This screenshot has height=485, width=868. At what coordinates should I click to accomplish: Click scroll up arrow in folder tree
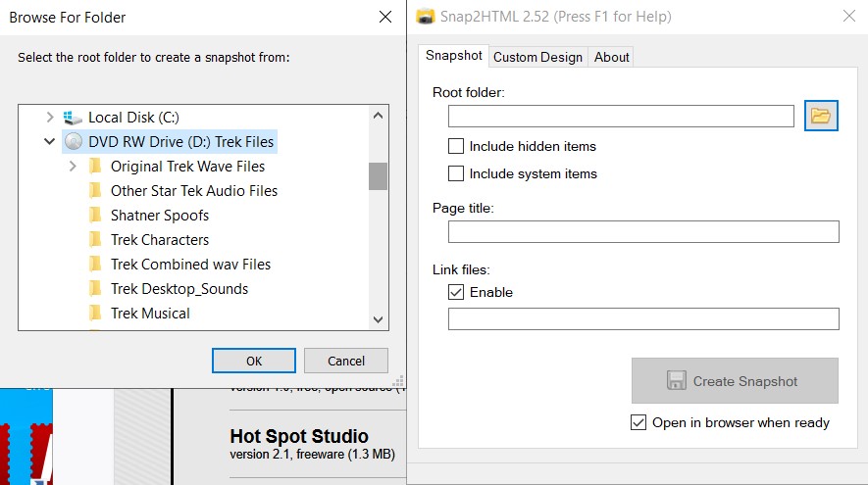pyautogui.click(x=378, y=116)
